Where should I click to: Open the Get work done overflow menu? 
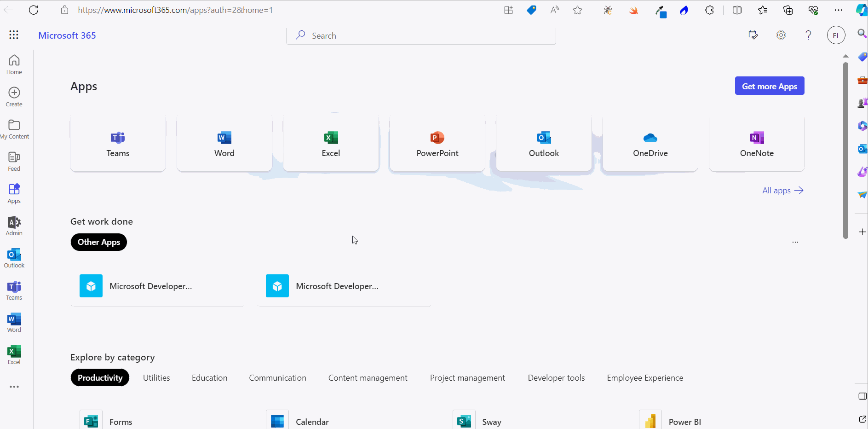(795, 242)
